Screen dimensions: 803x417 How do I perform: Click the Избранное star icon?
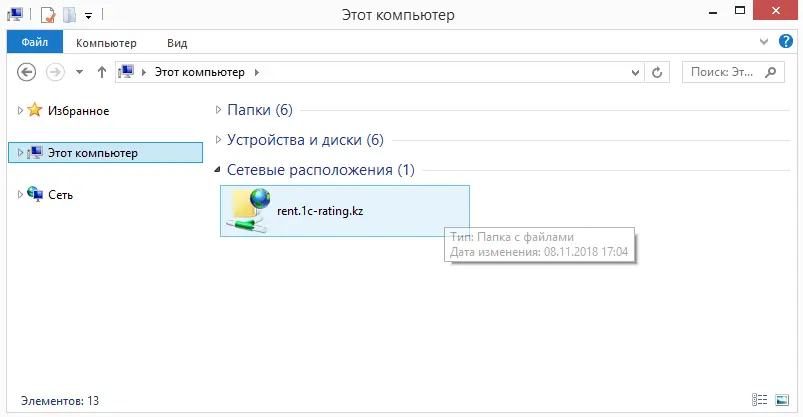point(34,110)
